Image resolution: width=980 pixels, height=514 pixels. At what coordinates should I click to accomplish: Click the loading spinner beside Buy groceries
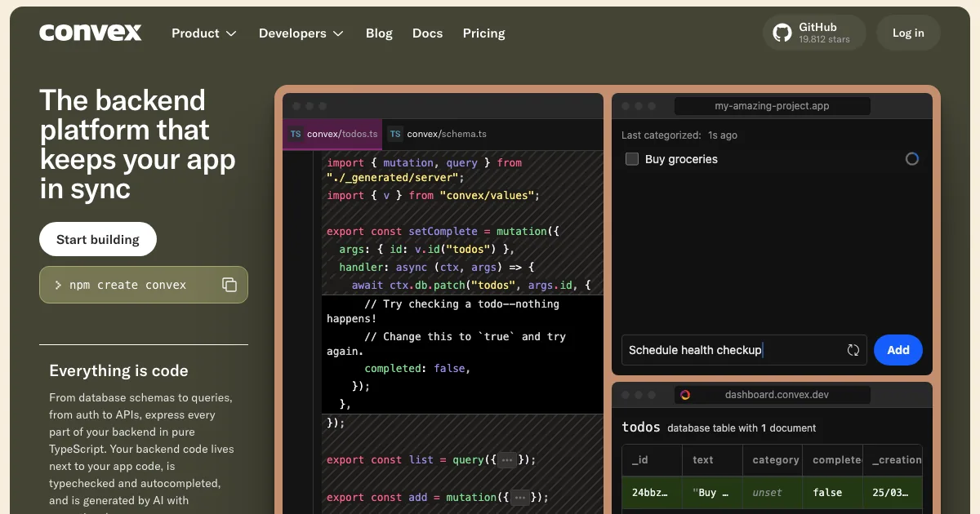(x=912, y=159)
